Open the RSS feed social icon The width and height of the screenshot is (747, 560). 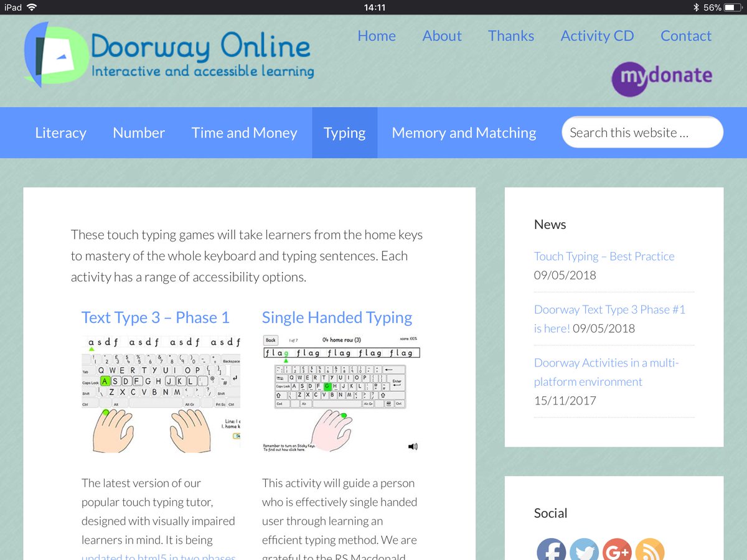point(650,549)
